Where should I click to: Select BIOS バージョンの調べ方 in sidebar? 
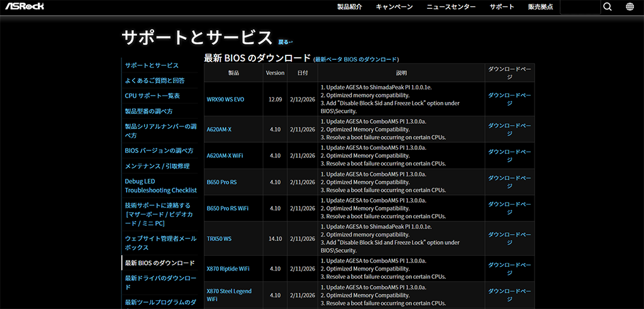click(x=159, y=151)
